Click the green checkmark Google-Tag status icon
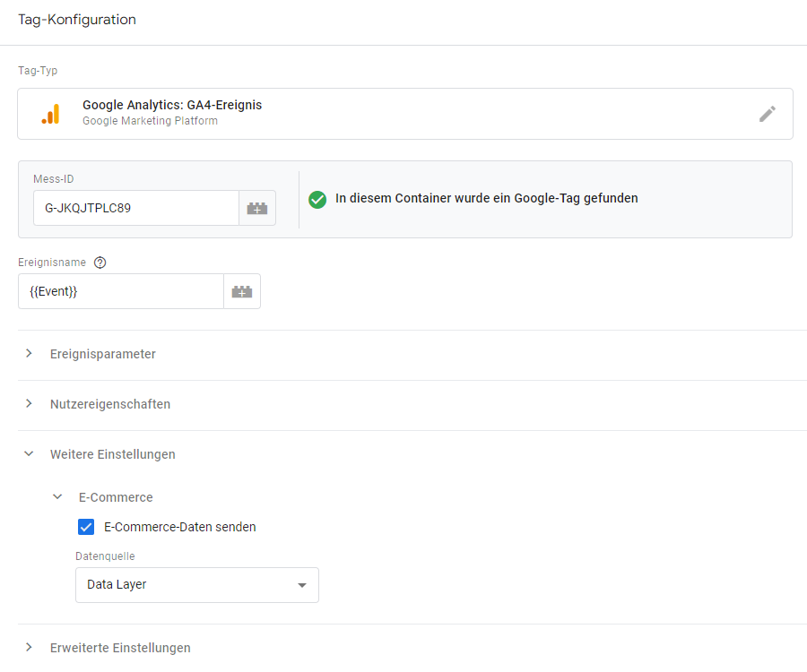 pos(317,200)
